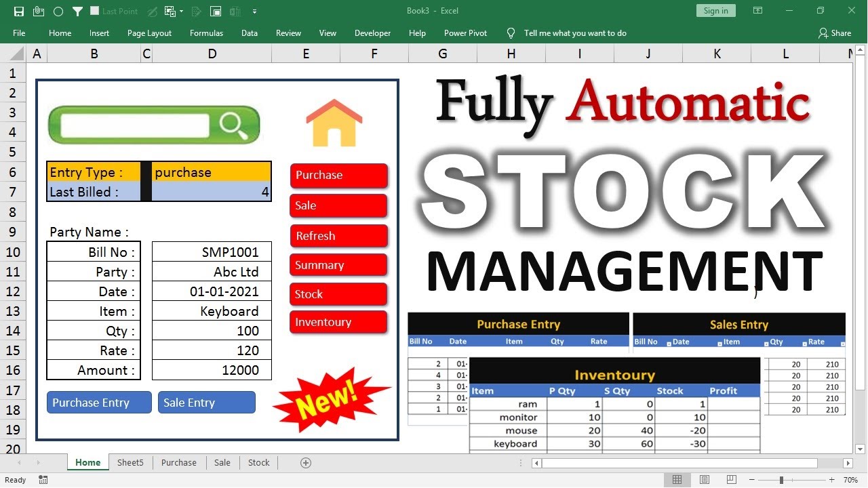Click the orange house Home icon
Viewport: 868px width, 488px height.
[334, 123]
